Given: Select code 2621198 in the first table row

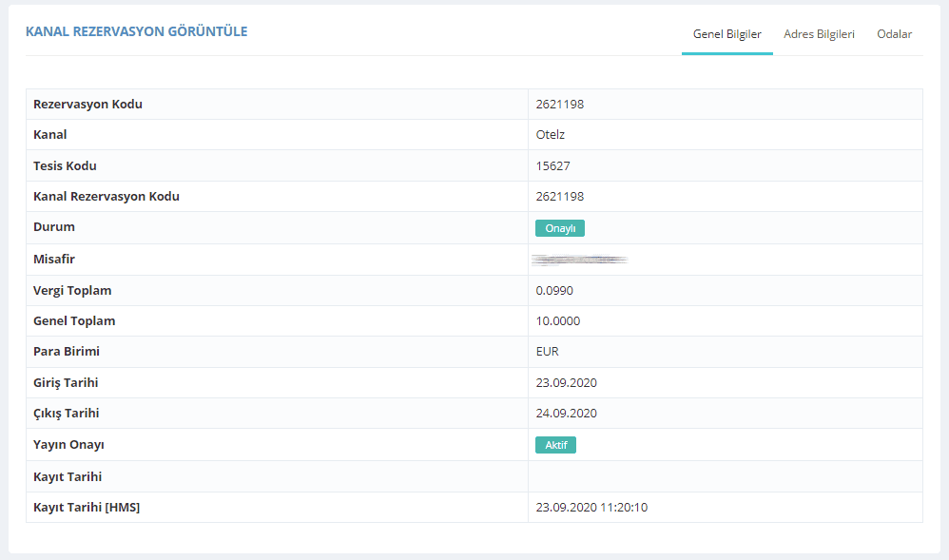Looking at the screenshot, I should click(560, 105).
